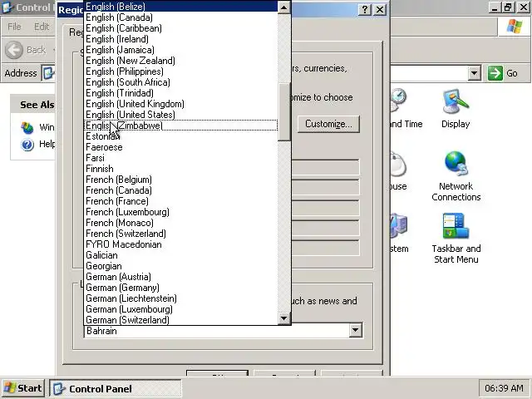Click the list's scroll up arrow
The height and width of the screenshot is (399, 532).
tap(283, 7)
